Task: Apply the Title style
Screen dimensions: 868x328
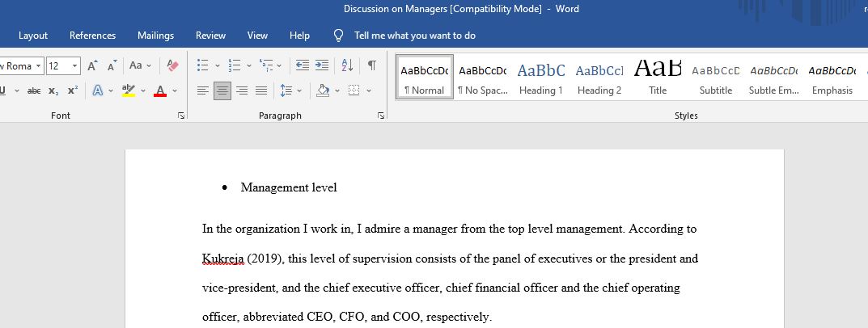Action: point(658,77)
